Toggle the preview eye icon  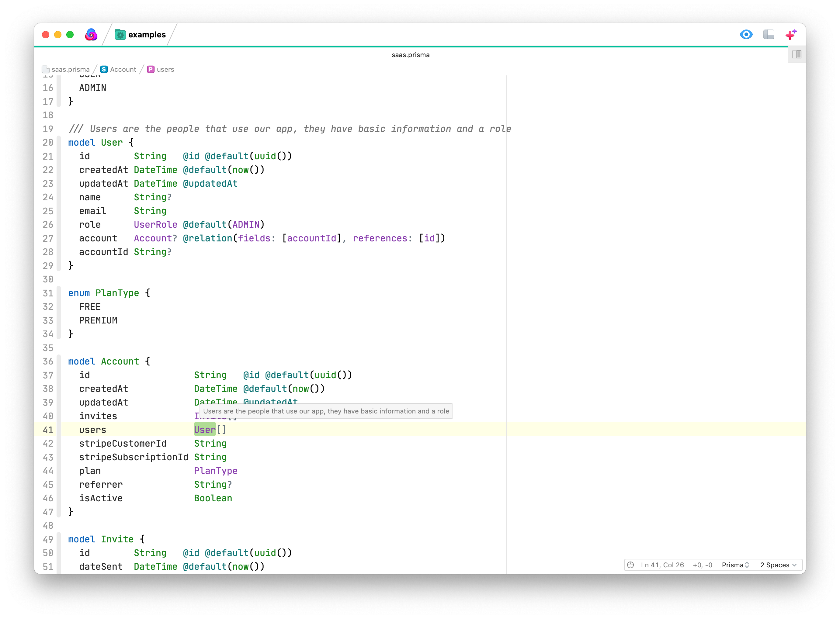point(746,35)
